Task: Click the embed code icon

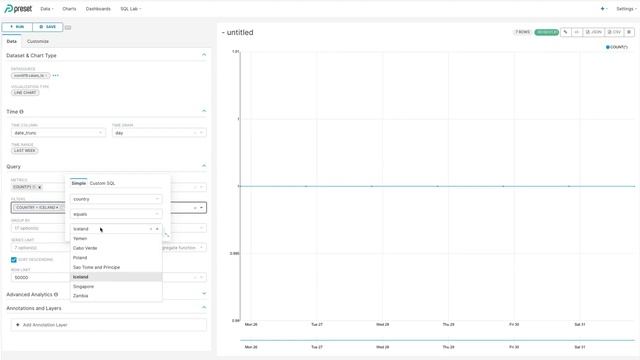Action: point(577,32)
